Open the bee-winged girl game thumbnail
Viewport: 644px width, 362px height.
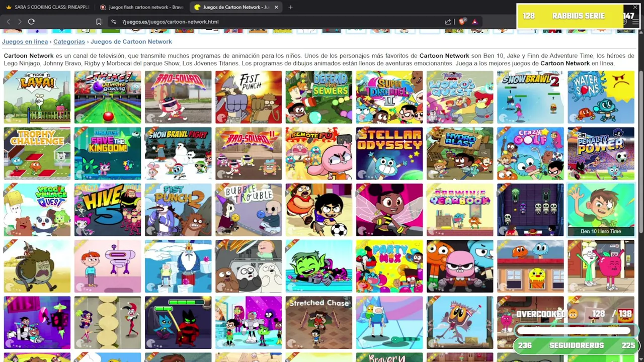tap(389, 210)
